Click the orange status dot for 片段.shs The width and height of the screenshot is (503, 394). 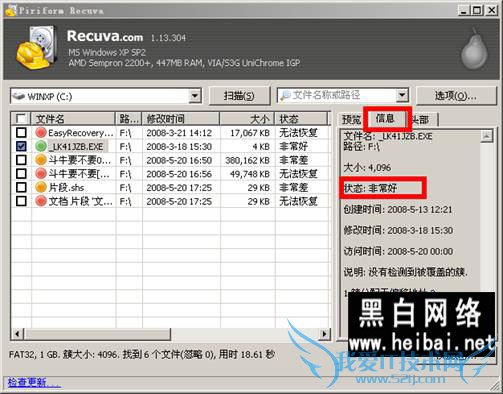point(41,187)
